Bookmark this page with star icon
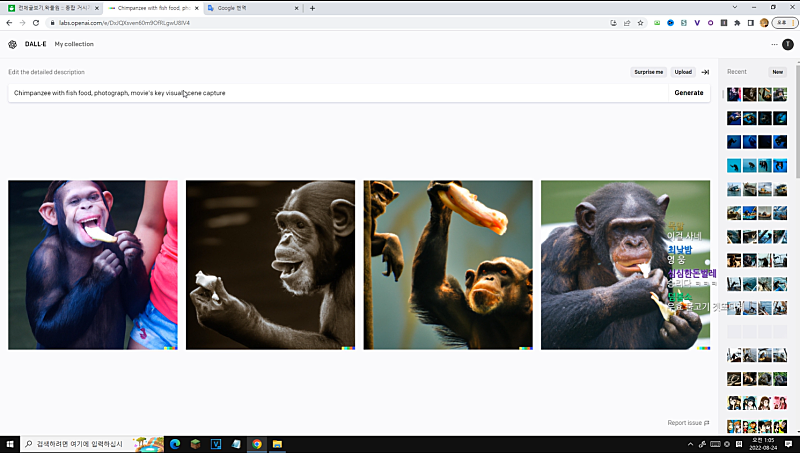The height and width of the screenshot is (453, 800). click(640, 22)
